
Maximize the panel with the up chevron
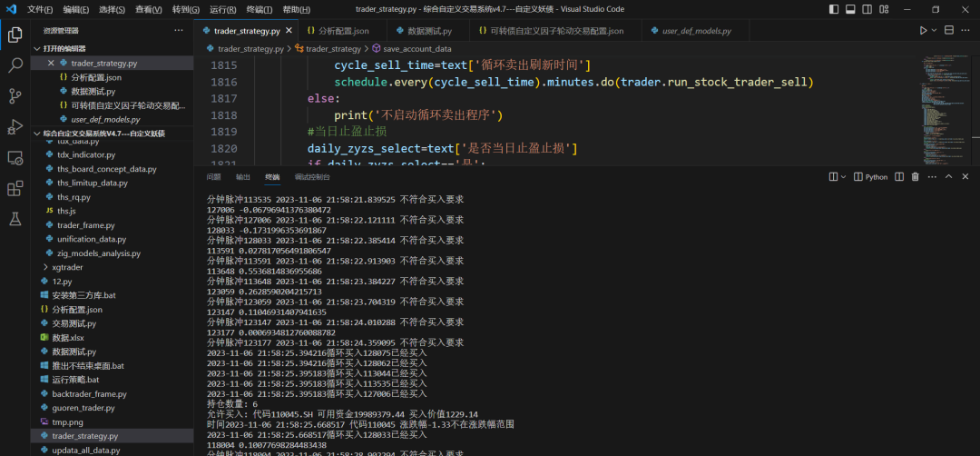point(949,177)
